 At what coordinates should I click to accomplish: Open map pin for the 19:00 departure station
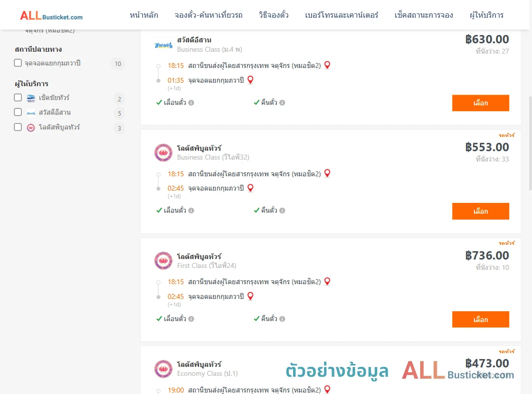pyautogui.click(x=327, y=389)
